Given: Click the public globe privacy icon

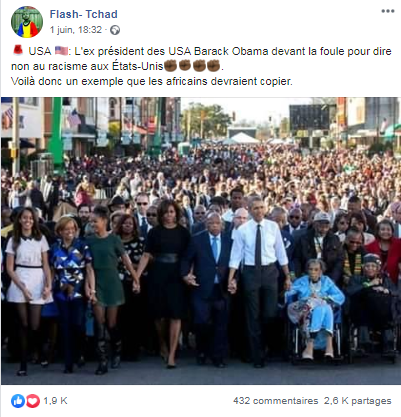Looking at the screenshot, I should 115,30.
